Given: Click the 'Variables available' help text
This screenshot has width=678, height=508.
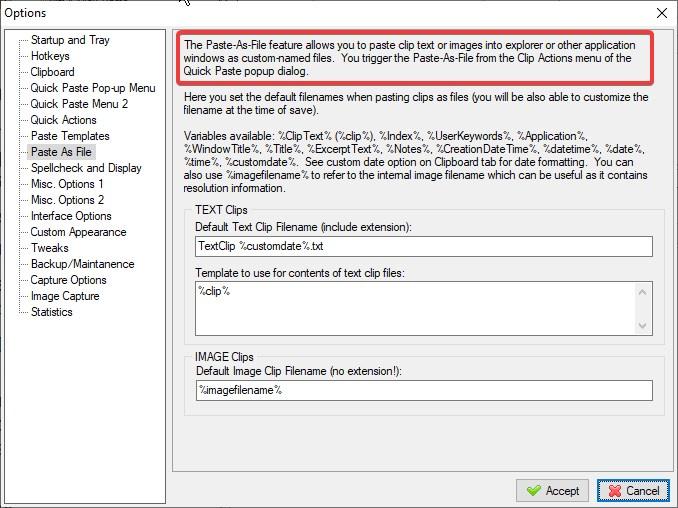Looking at the screenshot, I should 415,162.
